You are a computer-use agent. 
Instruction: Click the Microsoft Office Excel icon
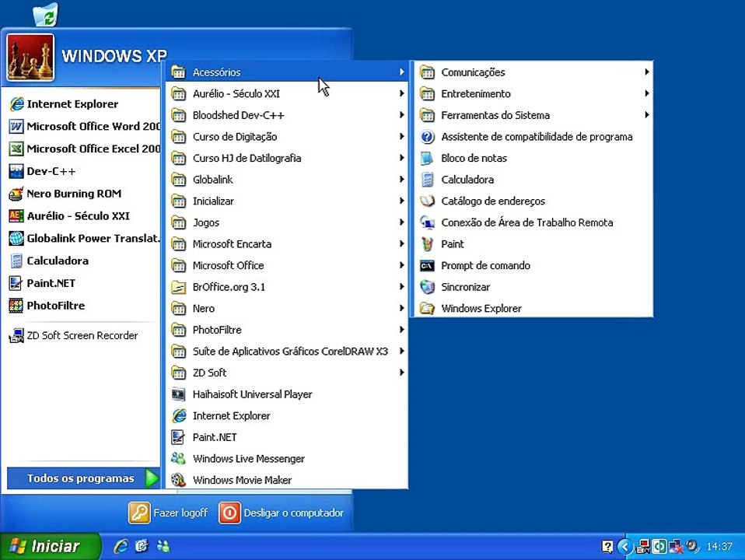[16, 149]
